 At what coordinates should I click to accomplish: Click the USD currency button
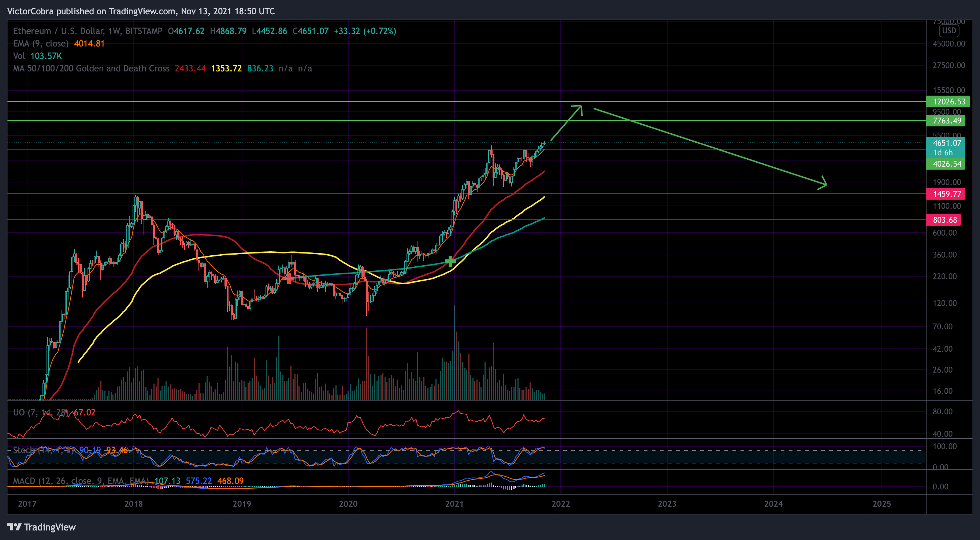949,31
